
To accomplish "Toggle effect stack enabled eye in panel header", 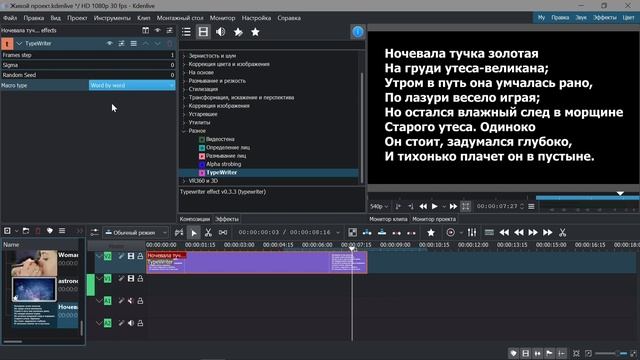I will pos(158,30).
